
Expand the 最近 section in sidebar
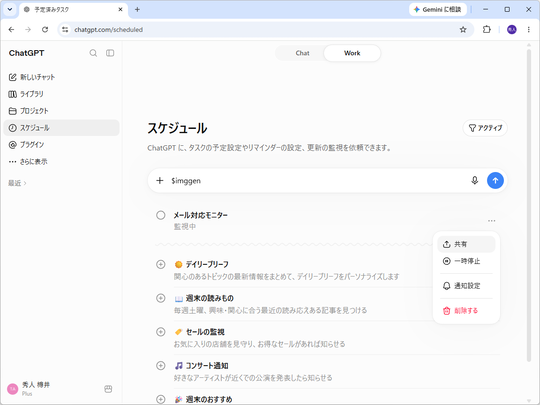(x=17, y=183)
